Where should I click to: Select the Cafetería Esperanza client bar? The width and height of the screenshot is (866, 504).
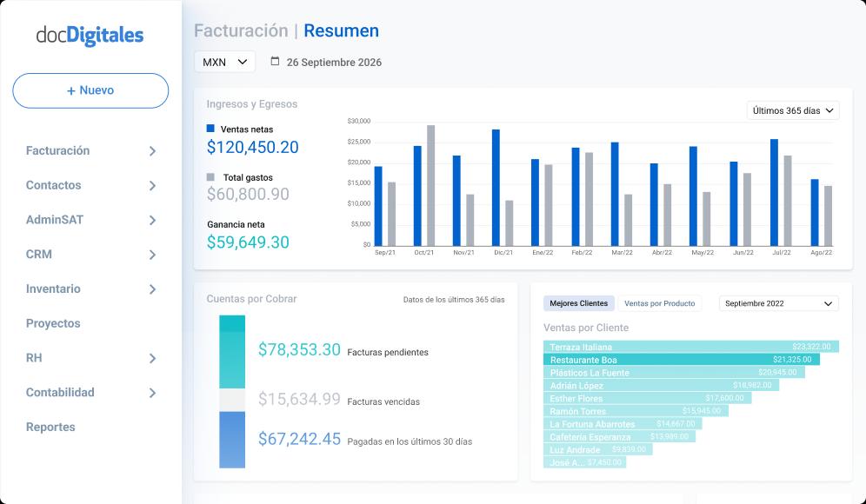620,436
